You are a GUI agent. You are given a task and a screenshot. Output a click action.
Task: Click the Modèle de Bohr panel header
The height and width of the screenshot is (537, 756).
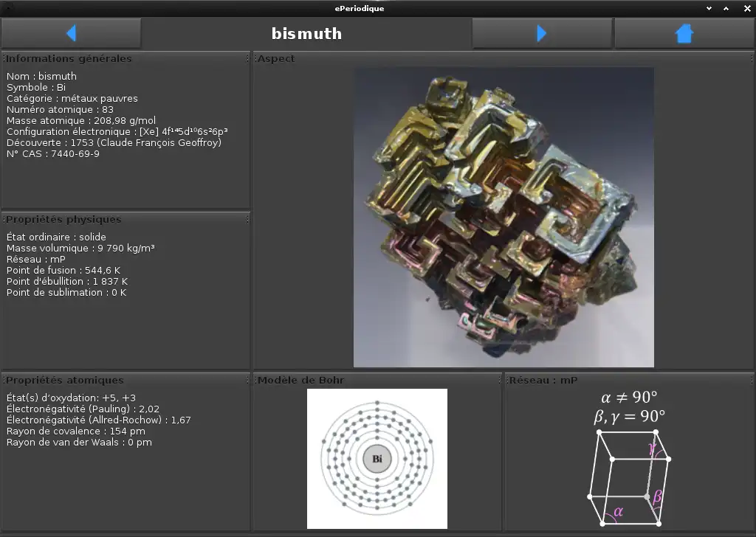[300, 380]
